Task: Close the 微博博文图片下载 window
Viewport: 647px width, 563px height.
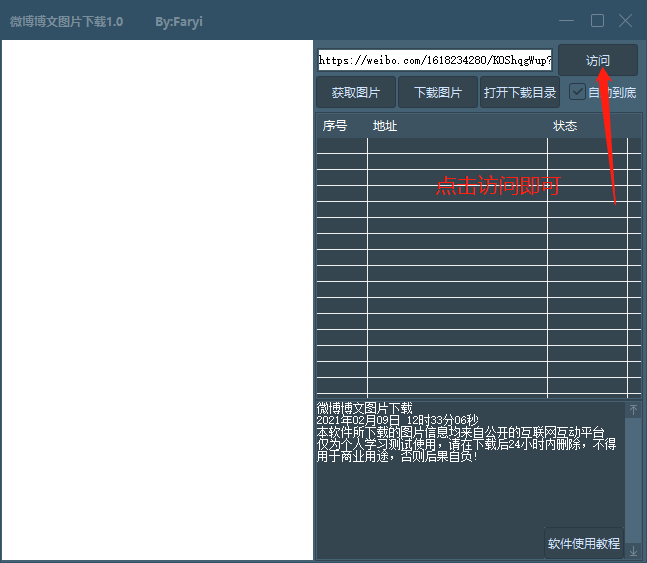Action: point(626,21)
